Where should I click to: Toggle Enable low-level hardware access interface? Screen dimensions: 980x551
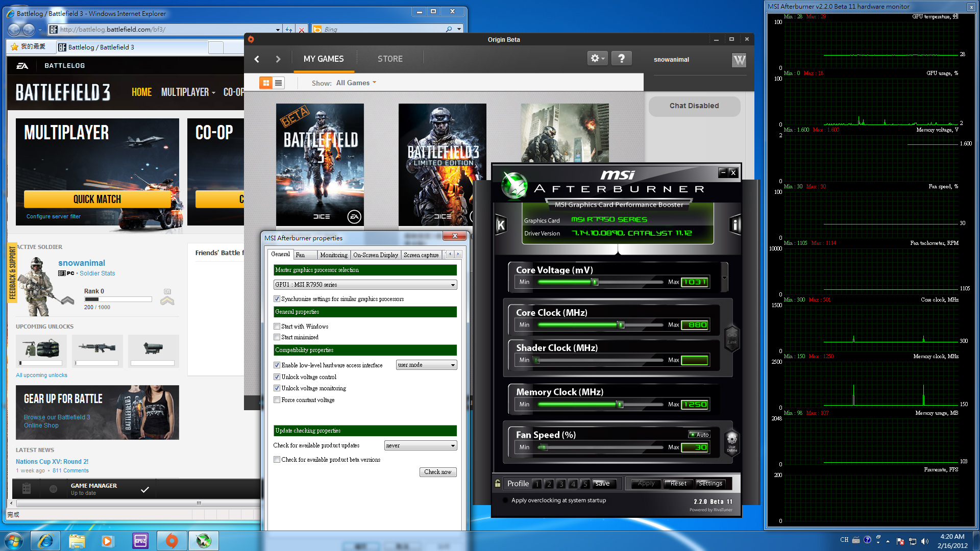[x=277, y=365]
